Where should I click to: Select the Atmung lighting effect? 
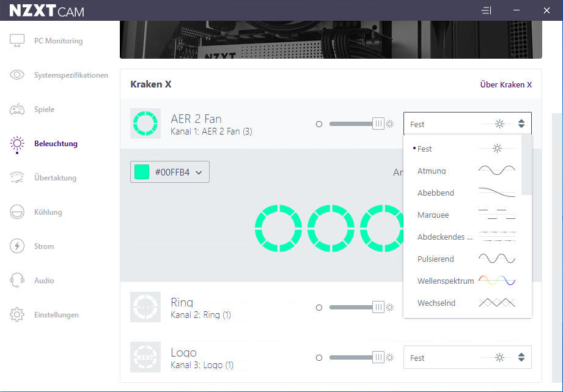pos(432,171)
